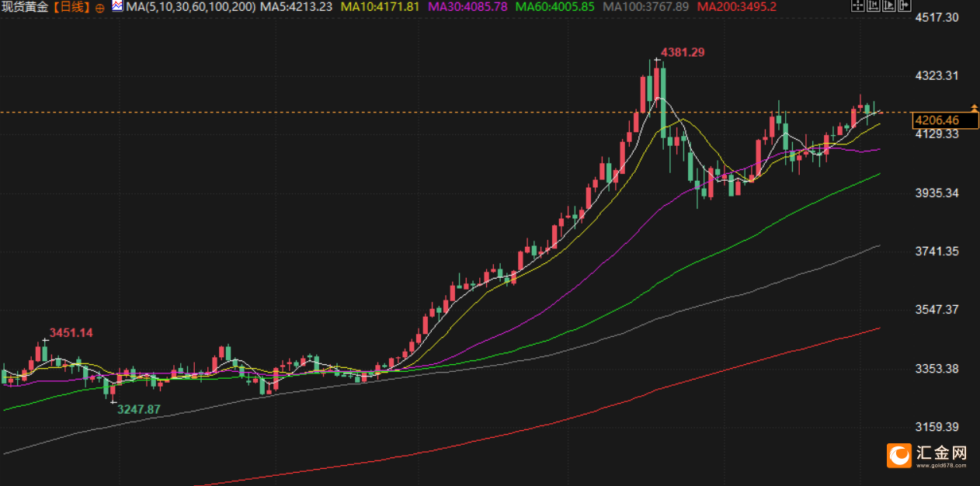Click the MA30:4085.78 value label
Image resolution: width=980 pixels, height=486 pixels.
(467, 7)
